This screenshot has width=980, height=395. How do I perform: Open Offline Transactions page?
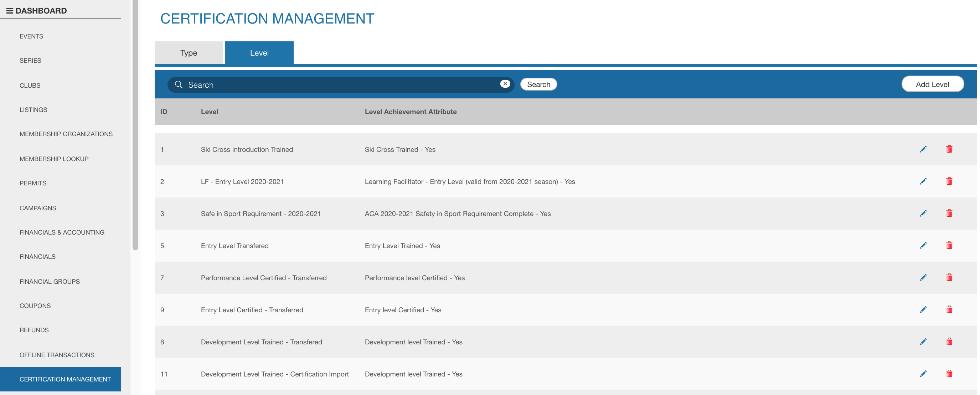click(57, 355)
